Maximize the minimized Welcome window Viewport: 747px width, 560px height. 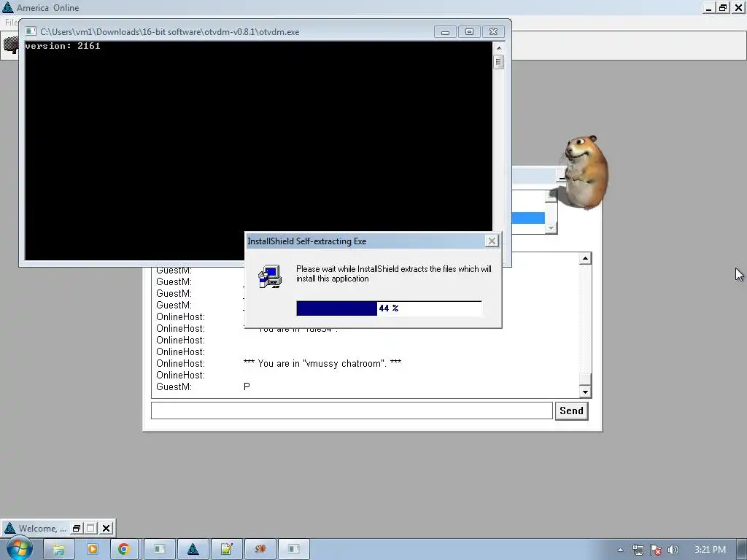click(x=90, y=528)
